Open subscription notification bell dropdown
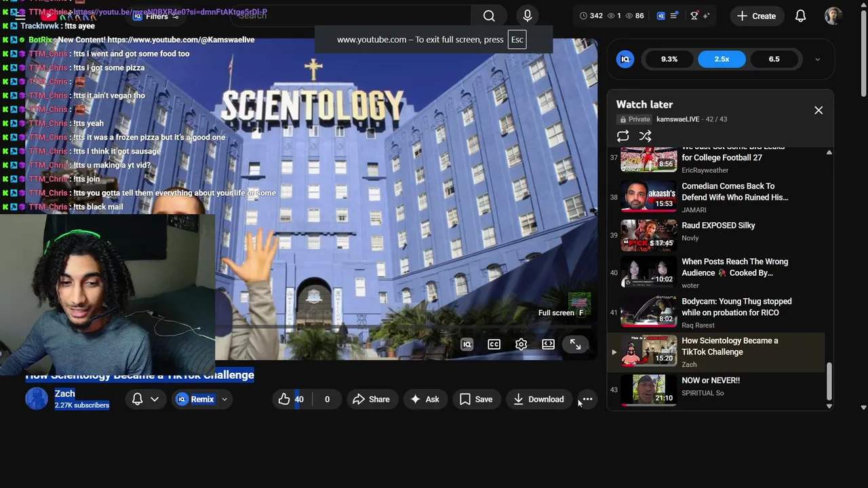This screenshot has width=868, height=488. tap(145, 399)
